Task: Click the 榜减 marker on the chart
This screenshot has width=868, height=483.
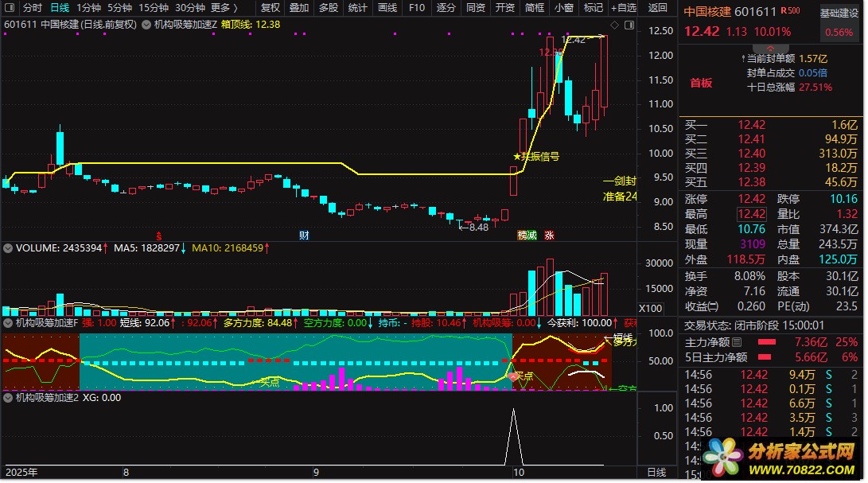Action: pos(527,236)
